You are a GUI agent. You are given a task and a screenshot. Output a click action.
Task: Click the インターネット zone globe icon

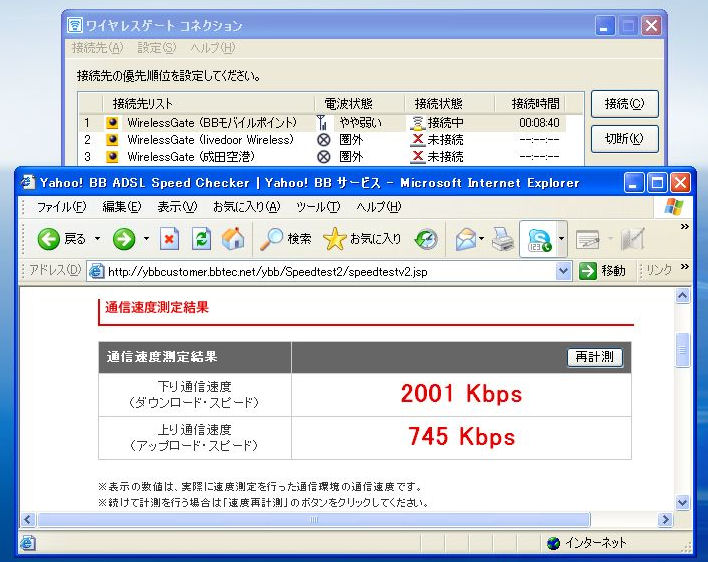tap(553, 543)
